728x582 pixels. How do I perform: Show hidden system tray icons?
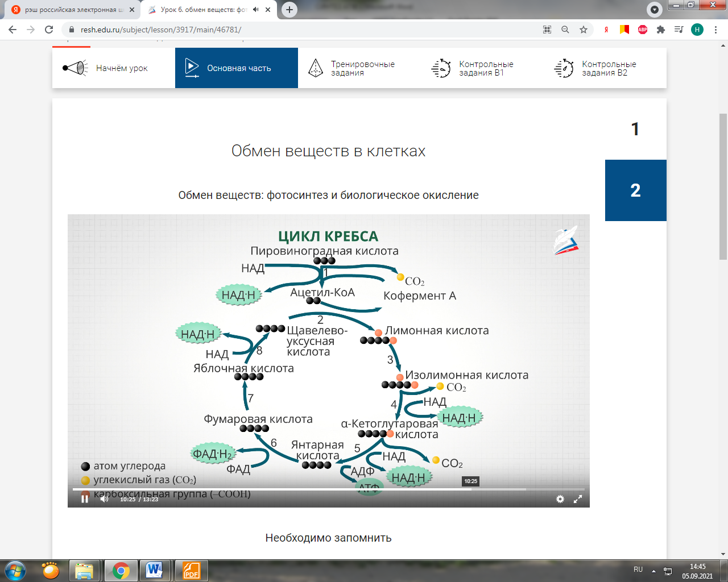[653, 571]
